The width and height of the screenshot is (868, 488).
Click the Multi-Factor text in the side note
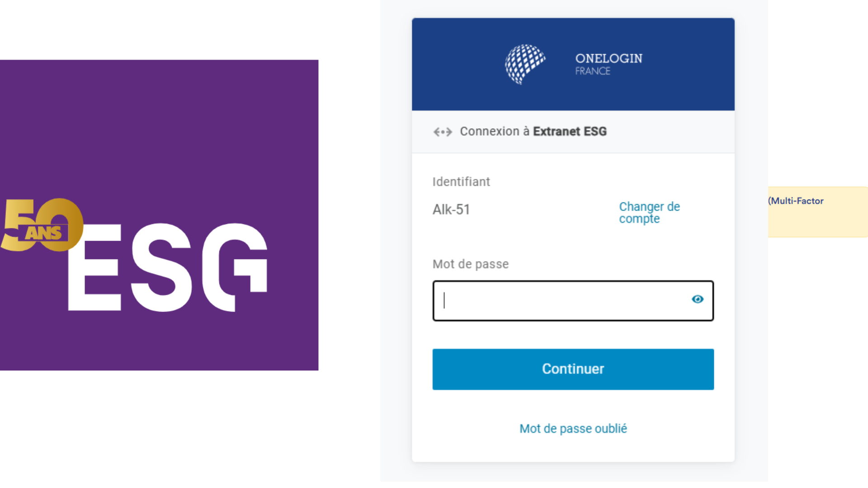pos(796,201)
